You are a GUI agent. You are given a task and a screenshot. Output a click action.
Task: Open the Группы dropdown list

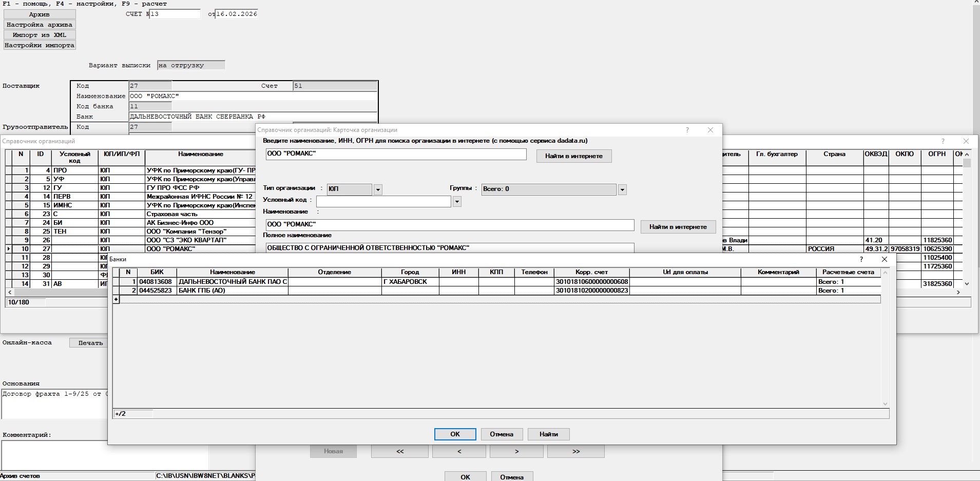click(x=622, y=189)
